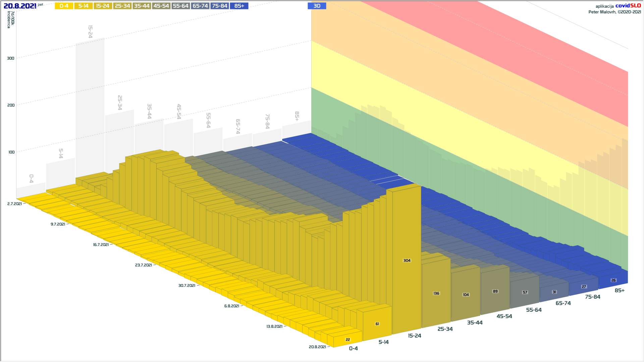The width and height of the screenshot is (644, 362).
Task: Toggle the 85+ legend button
Action: [x=239, y=6]
